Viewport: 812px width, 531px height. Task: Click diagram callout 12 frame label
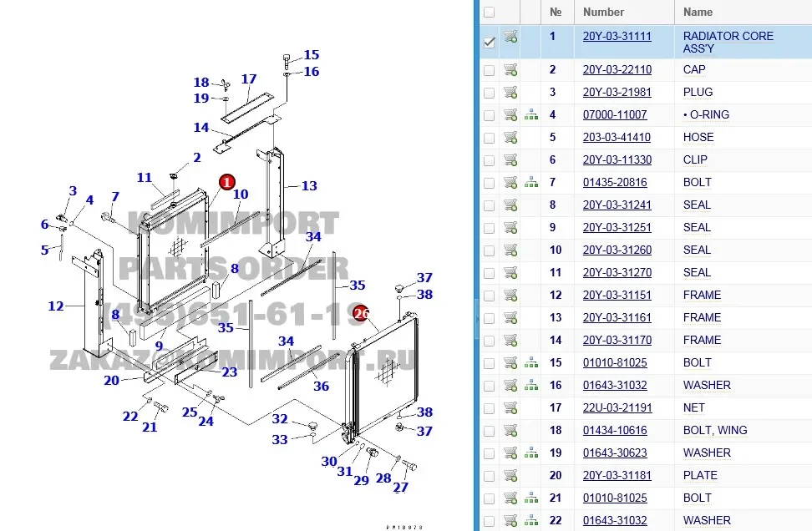coord(56,306)
